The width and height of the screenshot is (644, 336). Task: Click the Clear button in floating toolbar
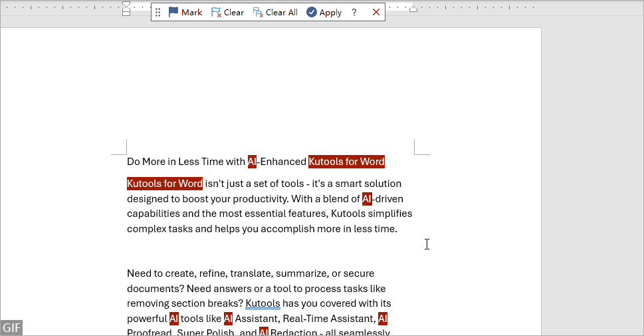pyautogui.click(x=227, y=13)
